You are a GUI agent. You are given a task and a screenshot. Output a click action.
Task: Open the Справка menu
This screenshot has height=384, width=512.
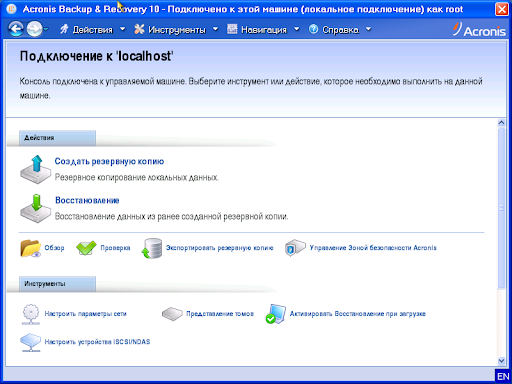click(x=340, y=30)
